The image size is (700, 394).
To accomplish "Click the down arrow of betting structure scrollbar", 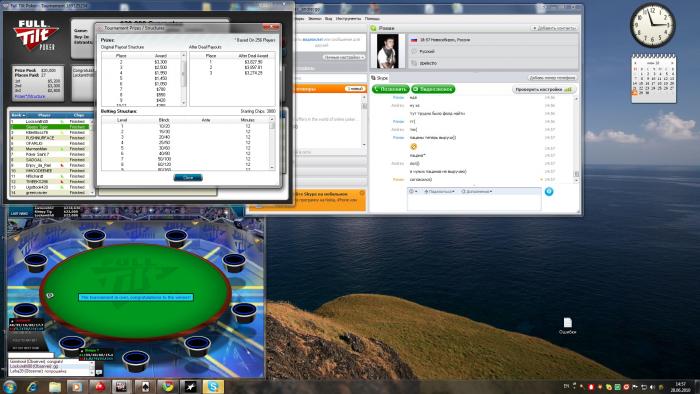I will pos(272,167).
